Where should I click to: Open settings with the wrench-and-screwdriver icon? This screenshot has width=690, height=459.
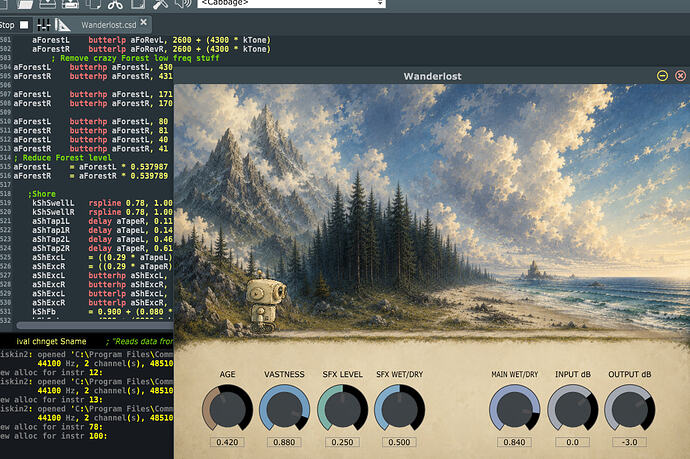tap(161, 4)
